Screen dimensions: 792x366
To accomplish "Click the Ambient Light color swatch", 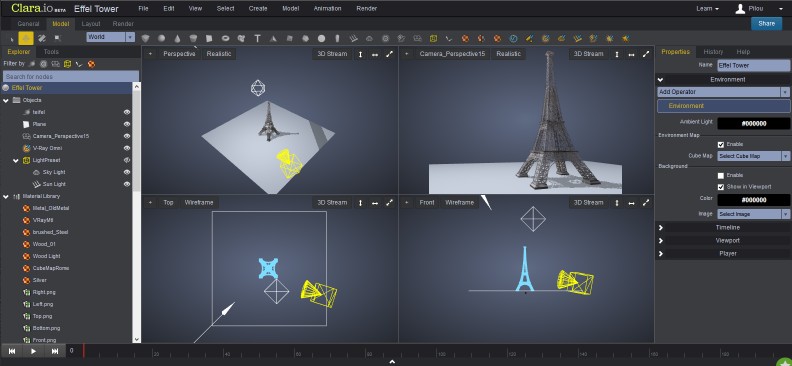I will 754,124.
